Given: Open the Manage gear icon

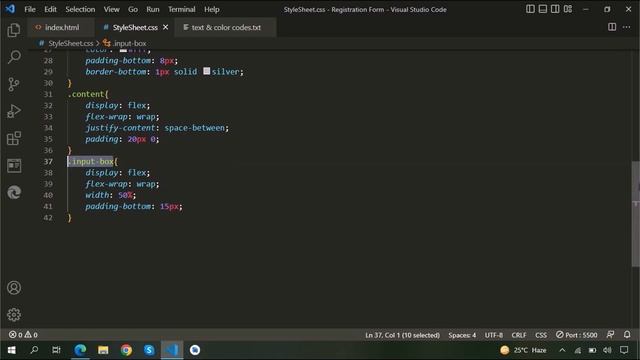Looking at the screenshot, I should tap(14, 315).
